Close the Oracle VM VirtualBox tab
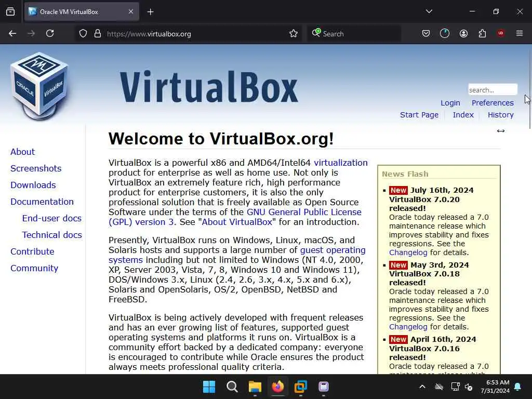 (x=131, y=12)
